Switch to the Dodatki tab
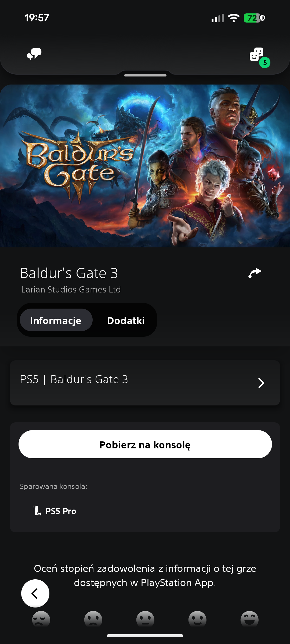Viewport: 290px width, 644px height. pos(126,320)
